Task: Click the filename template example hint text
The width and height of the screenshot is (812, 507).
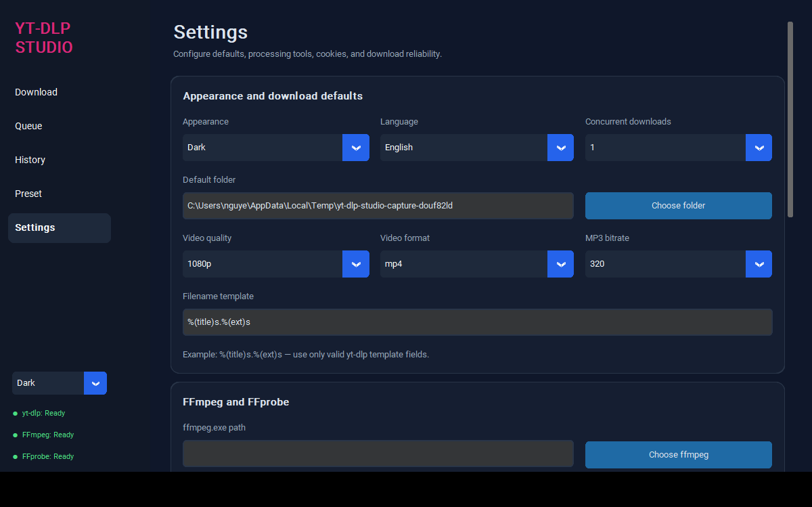Action: click(x=306, y=355)
